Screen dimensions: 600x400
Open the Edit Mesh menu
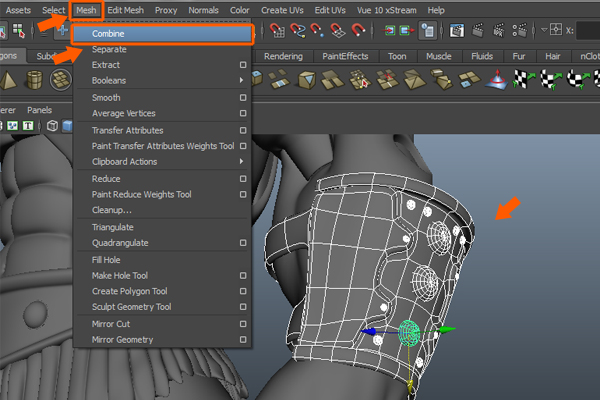[x=125, y=9]
